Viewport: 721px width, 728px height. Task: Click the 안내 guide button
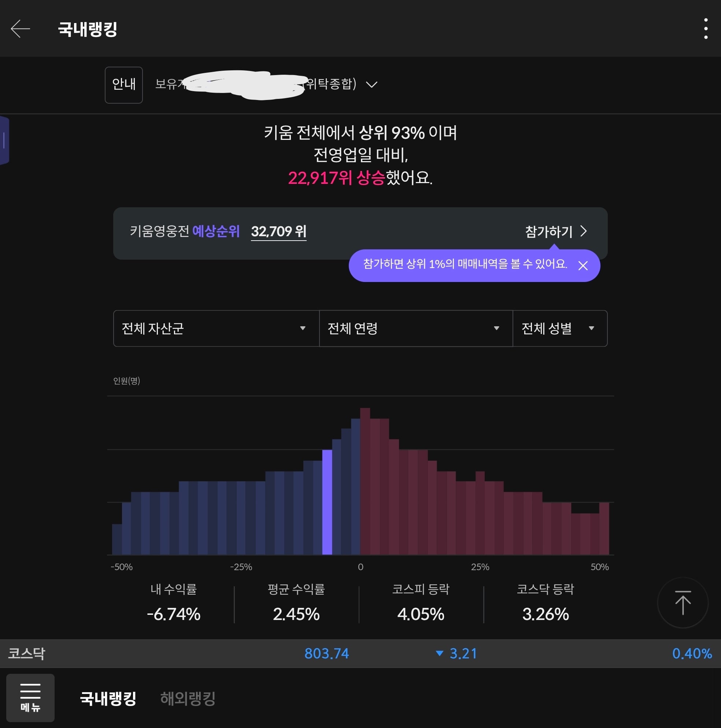(123, 85)
